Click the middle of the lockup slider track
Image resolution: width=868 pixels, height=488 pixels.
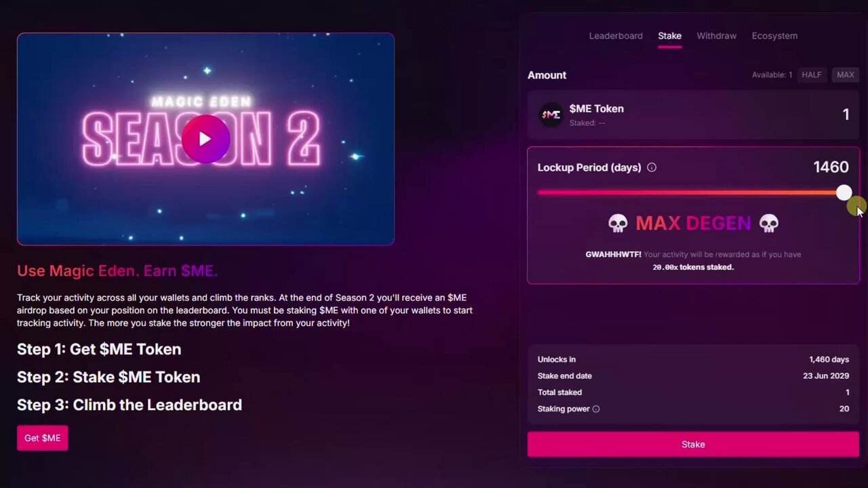click(x=690, y=192)
